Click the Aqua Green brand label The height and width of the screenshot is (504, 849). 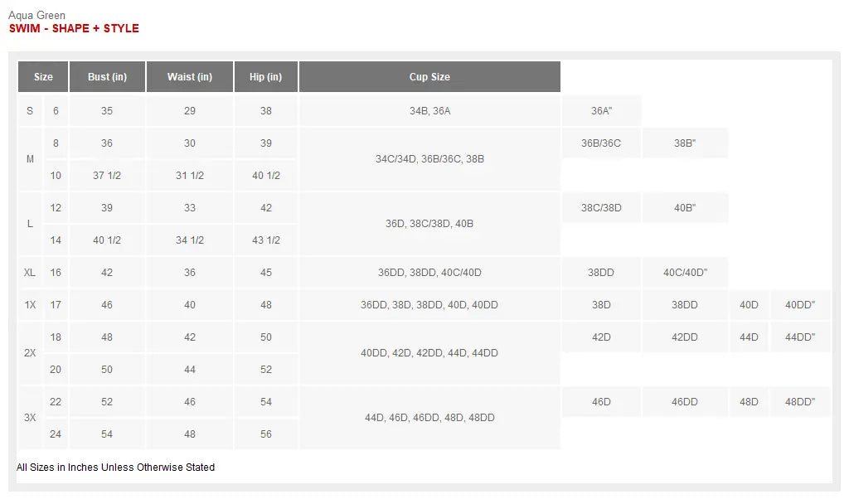[x=36, y=15]
